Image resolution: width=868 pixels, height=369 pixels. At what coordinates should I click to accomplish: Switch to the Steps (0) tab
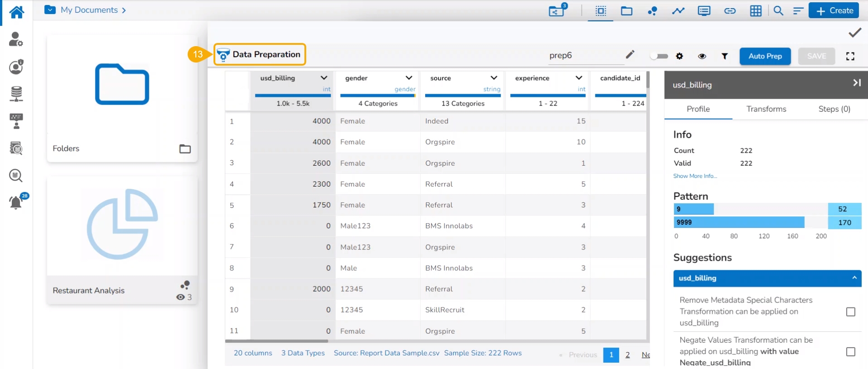(x=834, y=109)
